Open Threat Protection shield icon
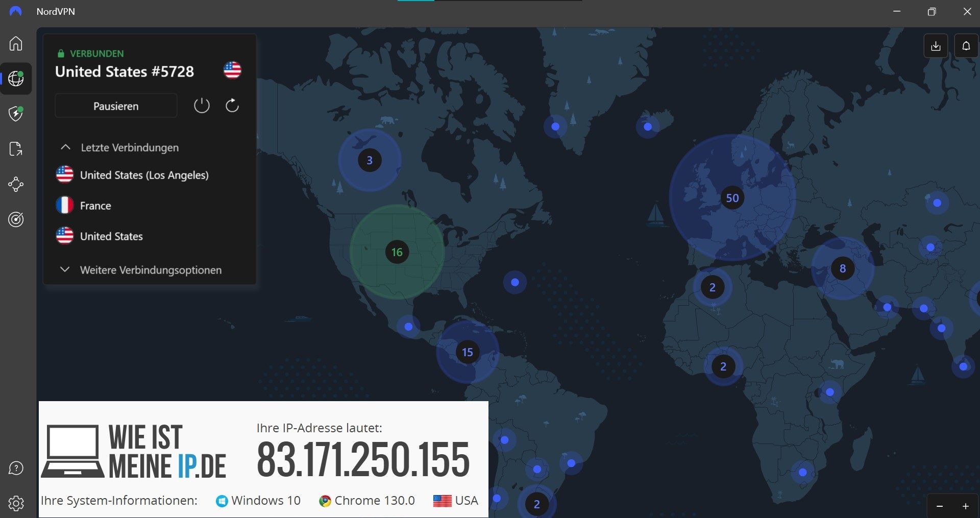The height and width of the screenshot is (518, 980). pyautogui.click(x=16, y=113)
